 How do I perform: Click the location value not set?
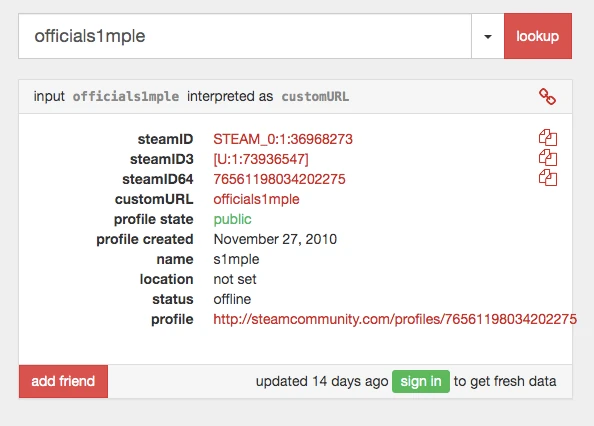pyautogui.click(x=235, y=279)
